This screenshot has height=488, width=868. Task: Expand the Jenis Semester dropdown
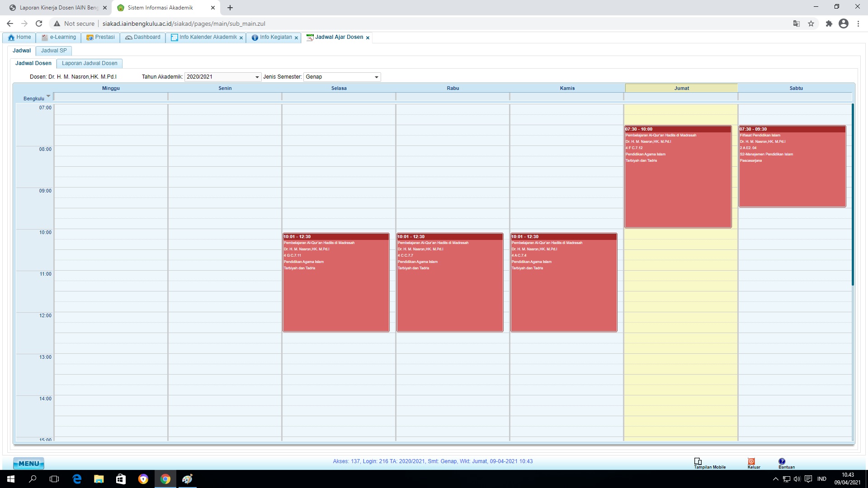click(376, 77)
